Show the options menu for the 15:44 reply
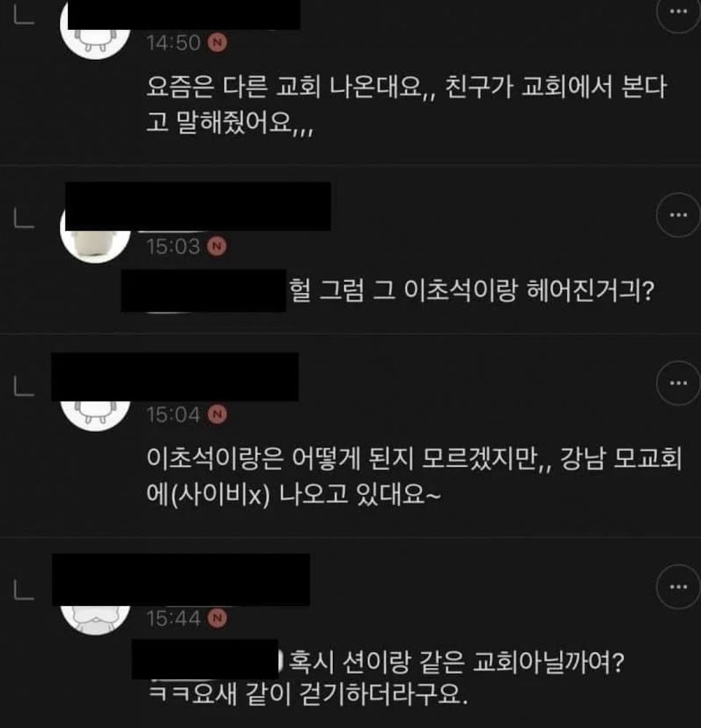This screenshot has height=728, width=701. coord(678,587)
